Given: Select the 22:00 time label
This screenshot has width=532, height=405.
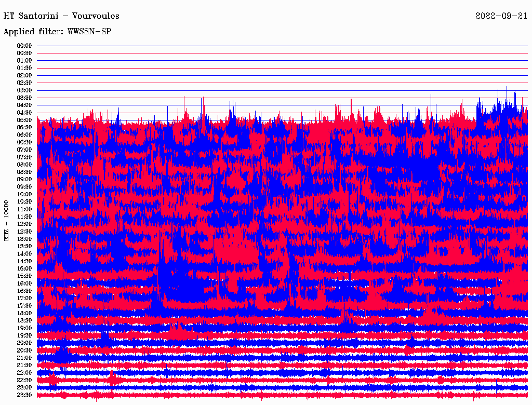Looking at the screenshot, I should point(24,373).
